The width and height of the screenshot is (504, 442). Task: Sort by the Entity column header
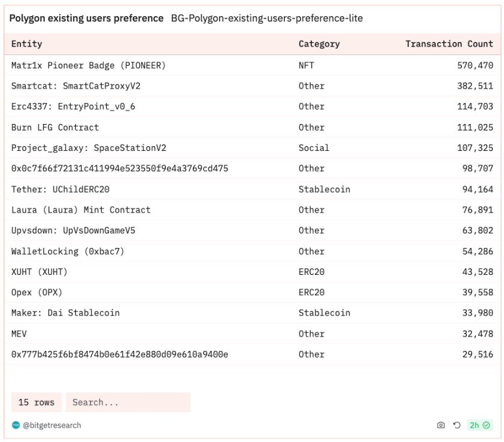(27, 44)
